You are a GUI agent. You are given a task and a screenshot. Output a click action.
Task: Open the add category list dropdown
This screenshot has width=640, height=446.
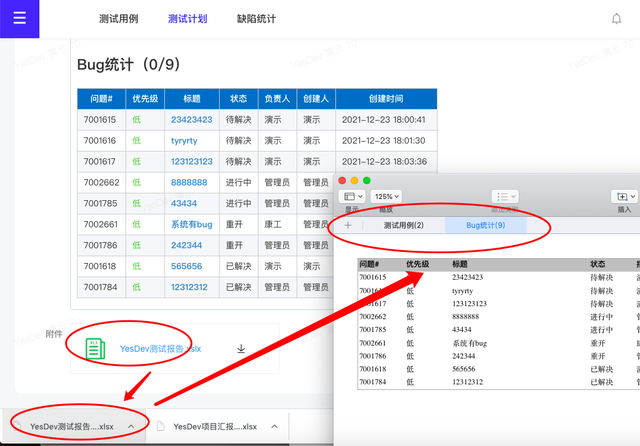click(505, 197)
